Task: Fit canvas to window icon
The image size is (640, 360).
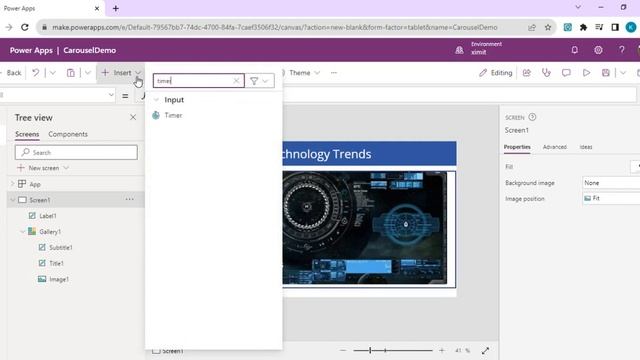Action: point(485,350)
